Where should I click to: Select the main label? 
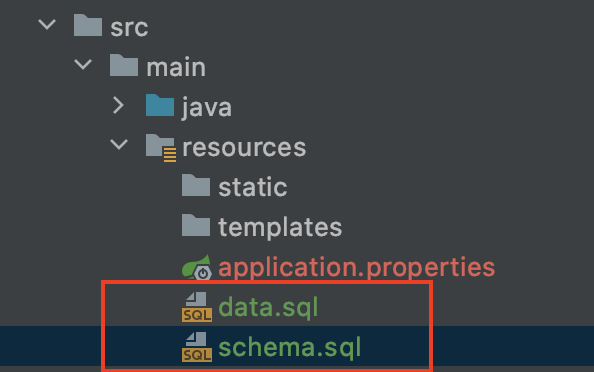tap(176, 67)
